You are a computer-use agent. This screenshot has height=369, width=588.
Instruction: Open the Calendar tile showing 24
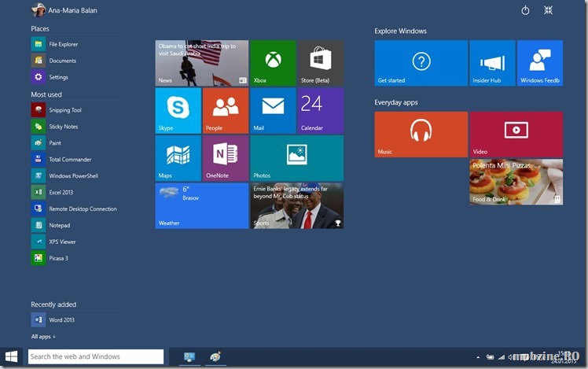(320, 111)
